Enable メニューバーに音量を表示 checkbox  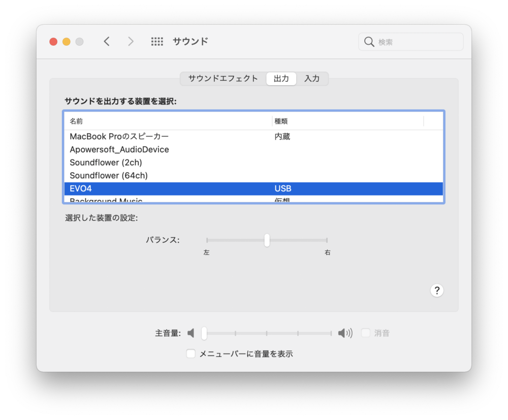point(191,353)
